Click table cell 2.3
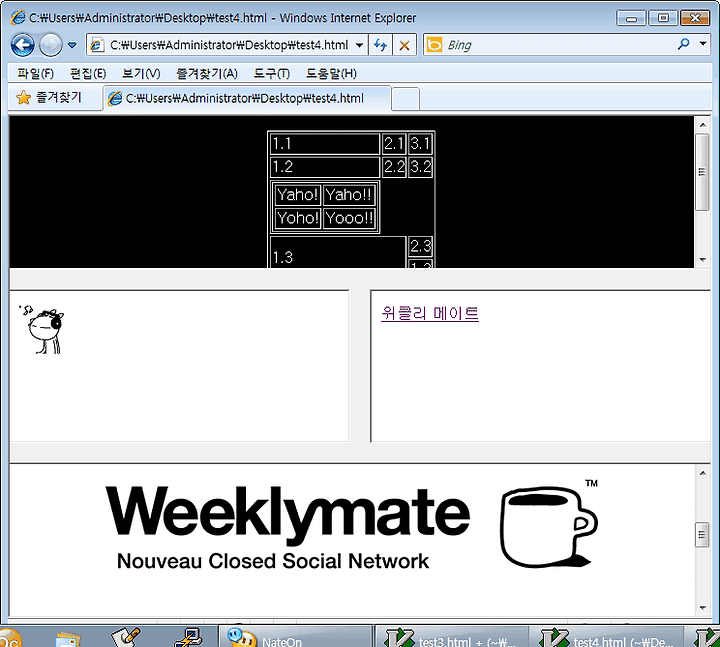 click(x=420, y=247)
